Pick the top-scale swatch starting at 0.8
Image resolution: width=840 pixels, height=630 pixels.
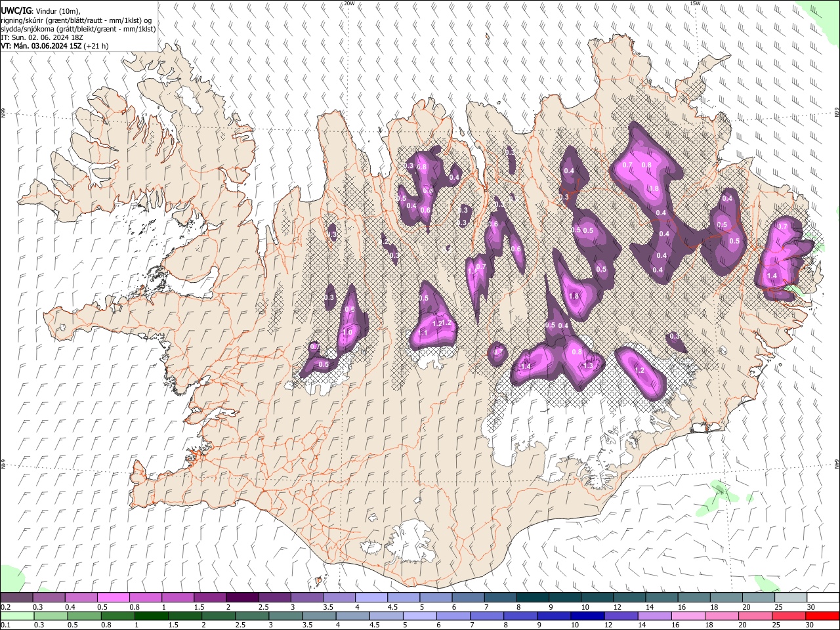pyautogui.click(x=146, y=598)
